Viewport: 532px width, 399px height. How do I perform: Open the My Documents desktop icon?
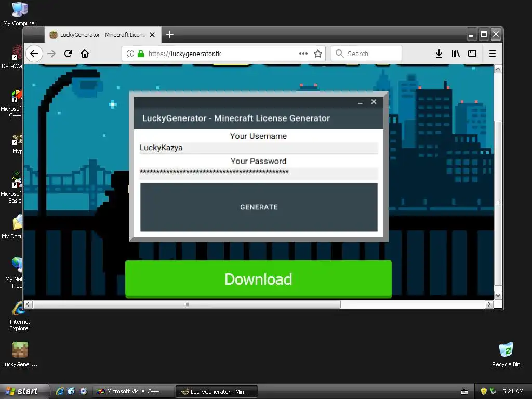[14, 227]
